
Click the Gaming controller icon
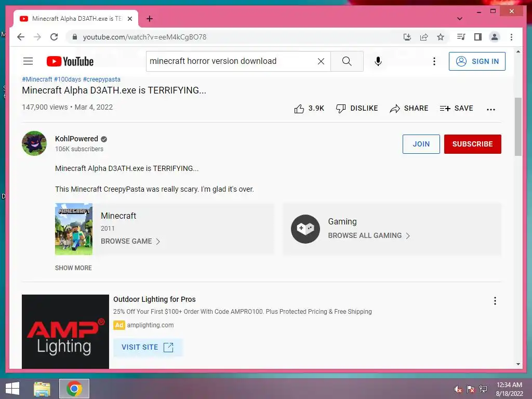pos(305,229)
